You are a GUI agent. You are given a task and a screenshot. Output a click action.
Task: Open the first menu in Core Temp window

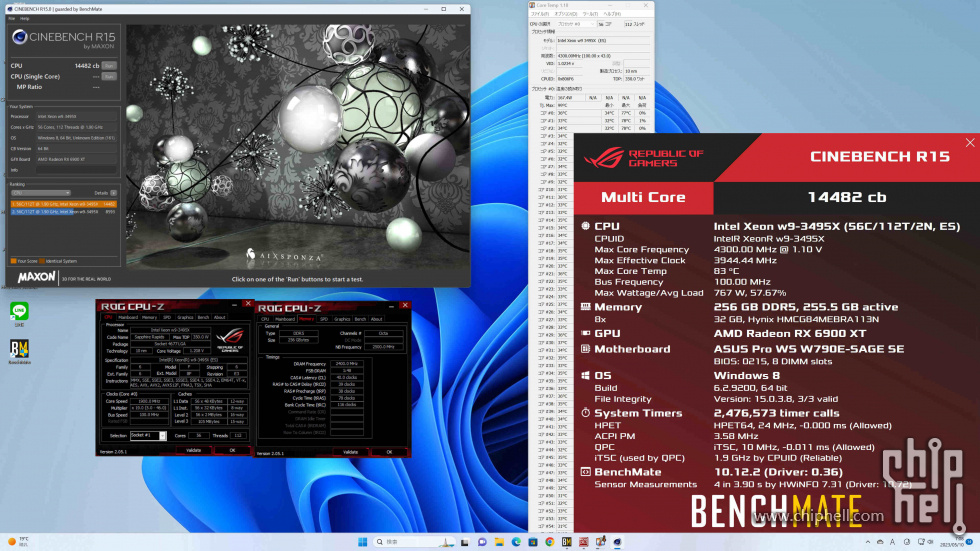tap(539, 14)
